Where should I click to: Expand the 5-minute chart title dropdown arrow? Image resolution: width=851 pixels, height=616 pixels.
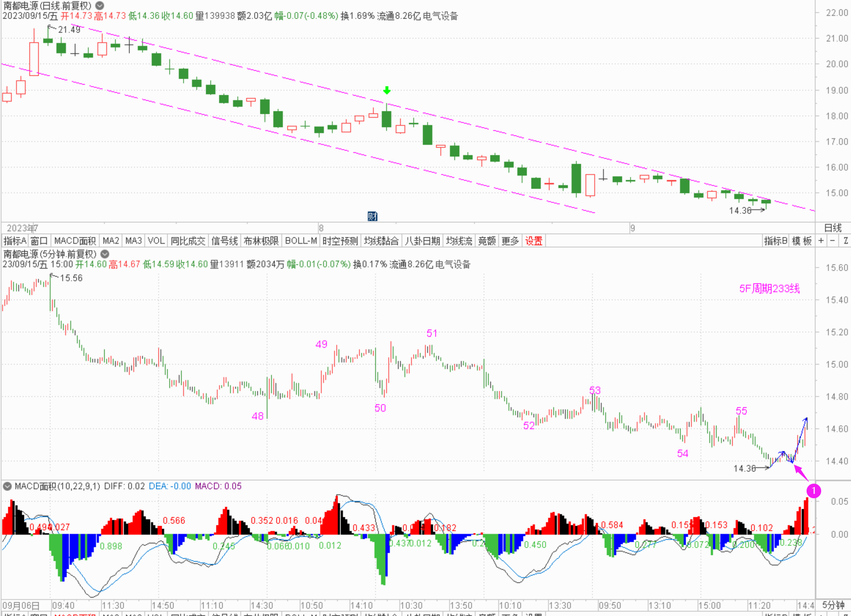coord(105,254)
